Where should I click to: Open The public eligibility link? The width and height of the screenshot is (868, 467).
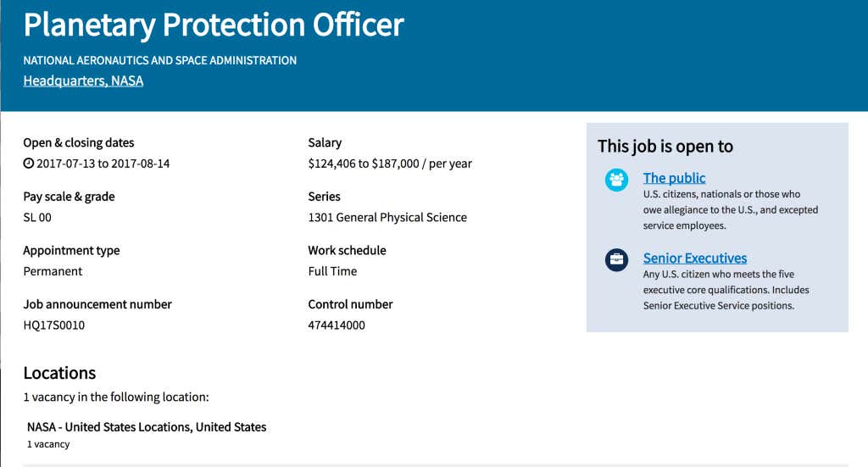click(674, 178)
